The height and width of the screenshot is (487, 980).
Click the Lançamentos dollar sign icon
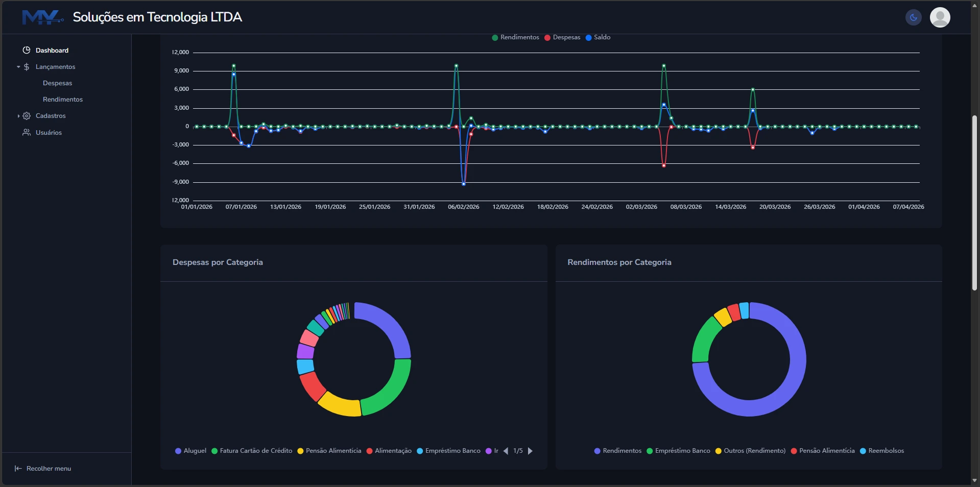27,67
